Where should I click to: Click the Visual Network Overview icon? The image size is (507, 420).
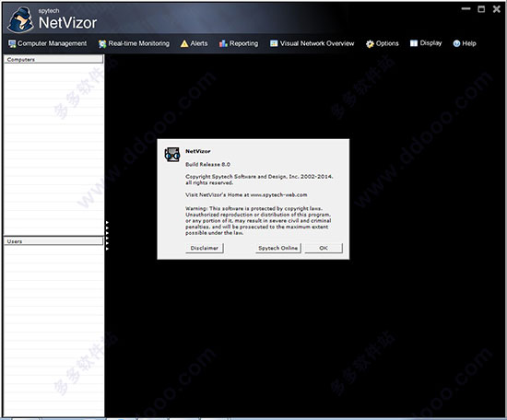[274, 43]
